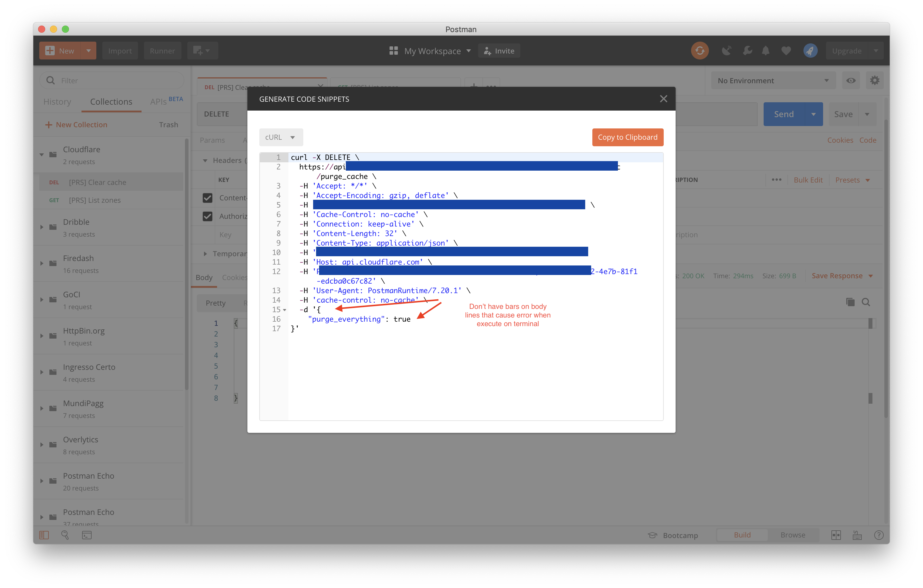Click the Send button
The width and height of the screenshot is (923, 588).
[x=784, y=114]
